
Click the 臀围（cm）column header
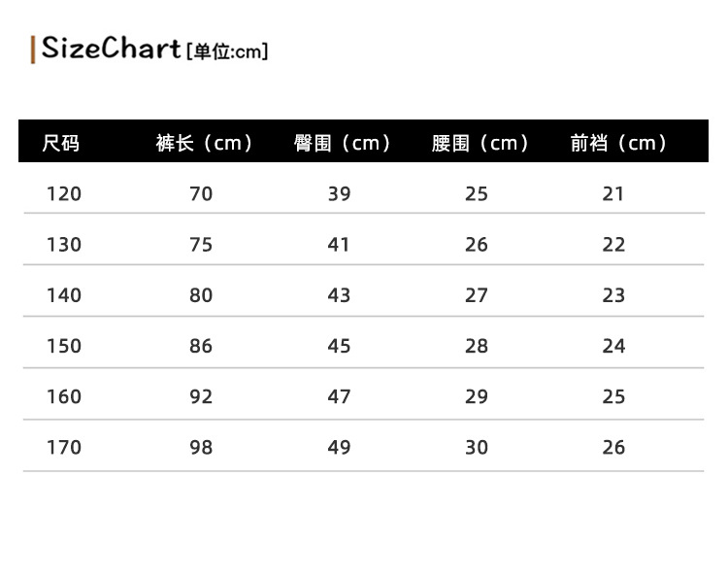[x=344, y=144]
